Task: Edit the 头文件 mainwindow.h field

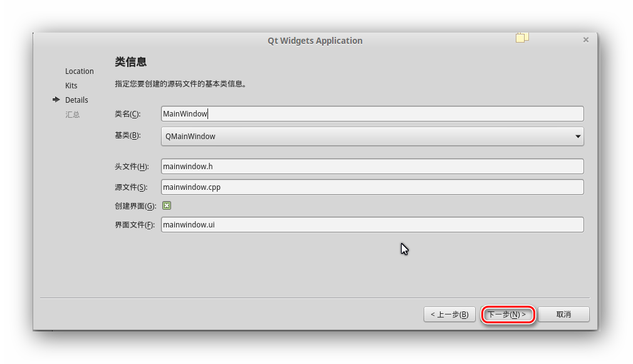Action: [x=372, y=166]
